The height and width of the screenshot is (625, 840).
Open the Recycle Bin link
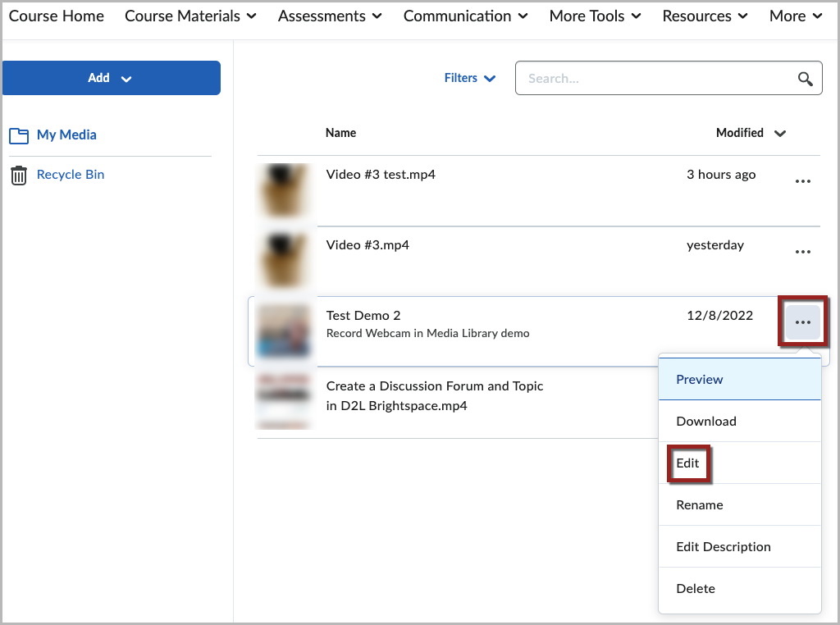pos(71,175)
